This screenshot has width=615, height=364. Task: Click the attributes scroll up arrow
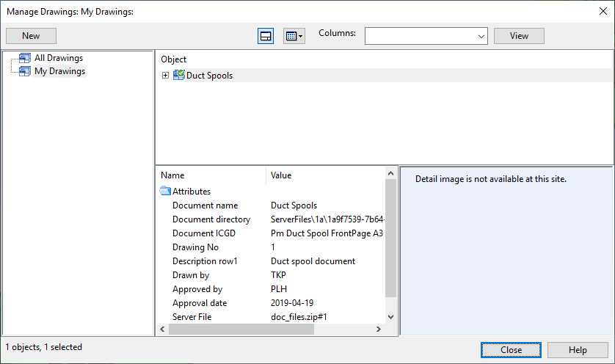point(390,173)
